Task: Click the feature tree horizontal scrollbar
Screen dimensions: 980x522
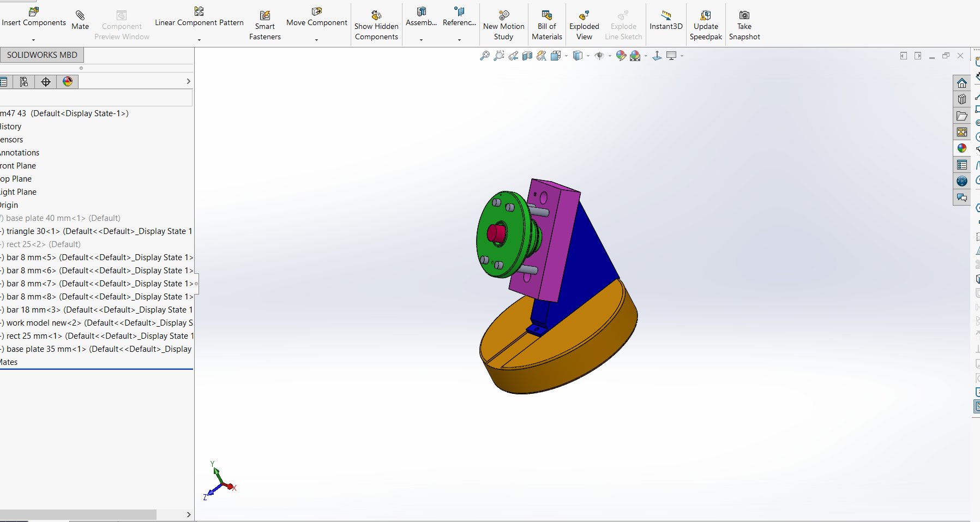Action: click(x=78, y=514)
